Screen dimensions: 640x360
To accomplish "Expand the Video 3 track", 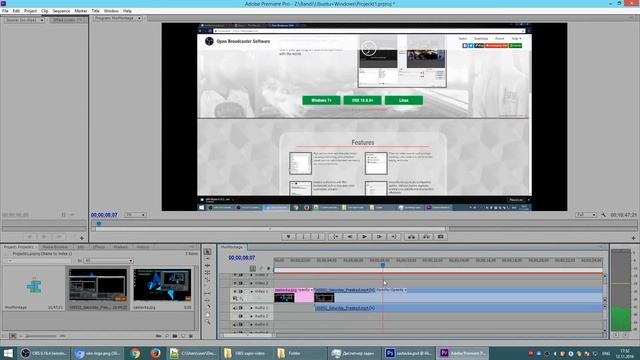I will [x=251, y=275].
